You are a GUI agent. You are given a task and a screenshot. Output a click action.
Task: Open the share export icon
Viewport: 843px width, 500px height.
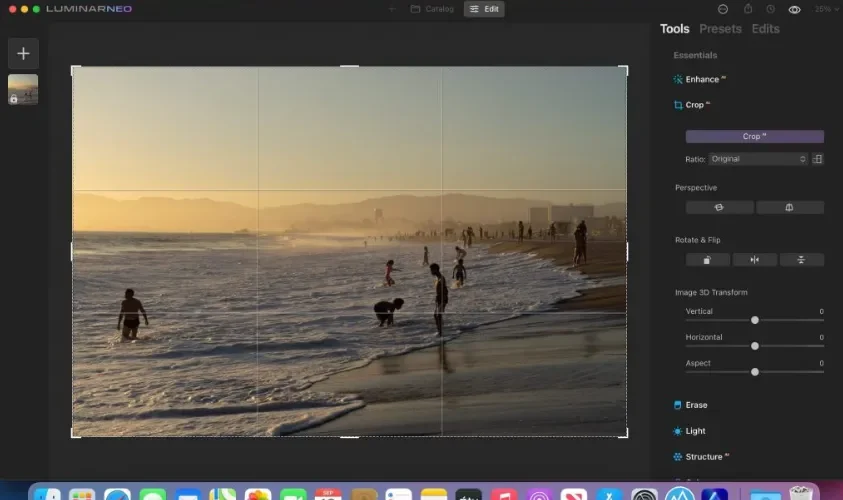click(748, 9)
